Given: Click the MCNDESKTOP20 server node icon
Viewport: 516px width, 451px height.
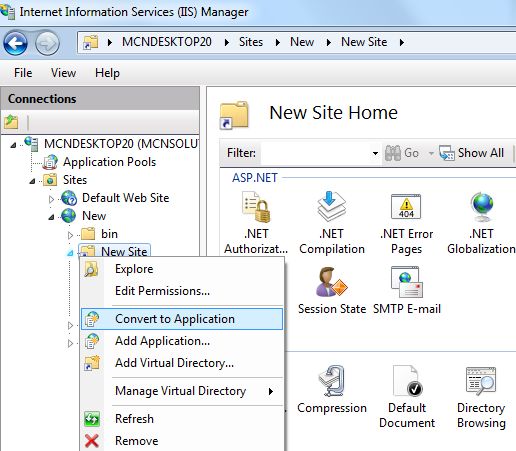Looking at the screenshot, I should (x=31, y=144).
